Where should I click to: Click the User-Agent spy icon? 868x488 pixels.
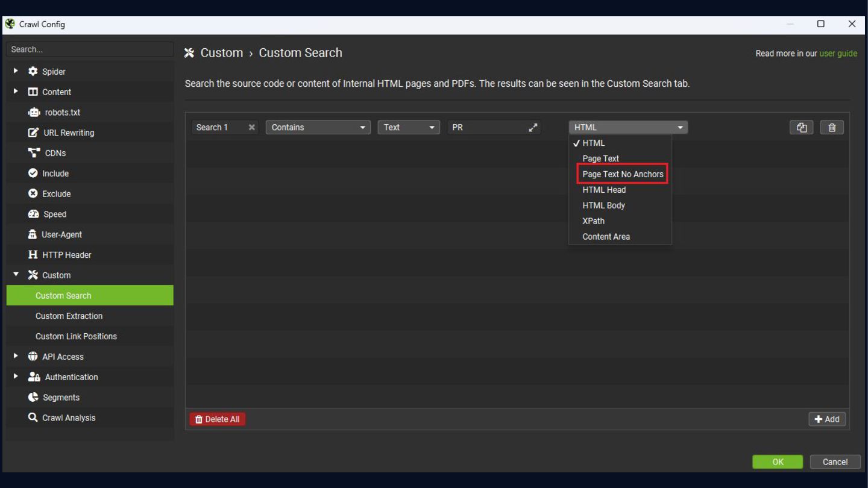33,234
